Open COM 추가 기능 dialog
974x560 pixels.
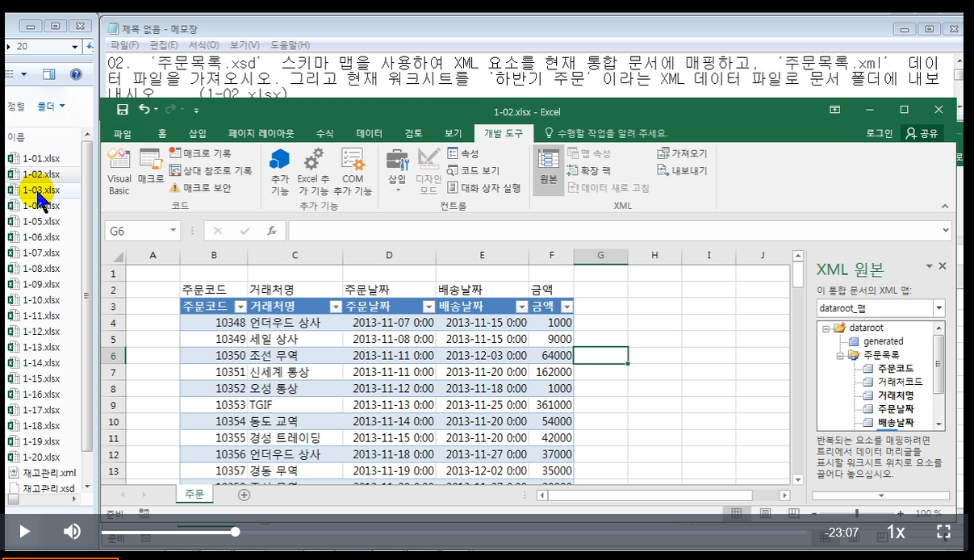353,171
